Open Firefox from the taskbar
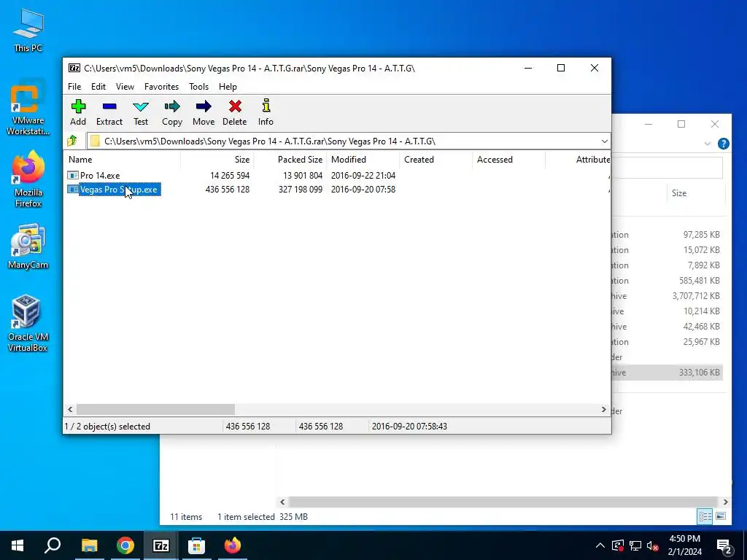The height and width of the screenshot is (560, 747). point(233,545)
